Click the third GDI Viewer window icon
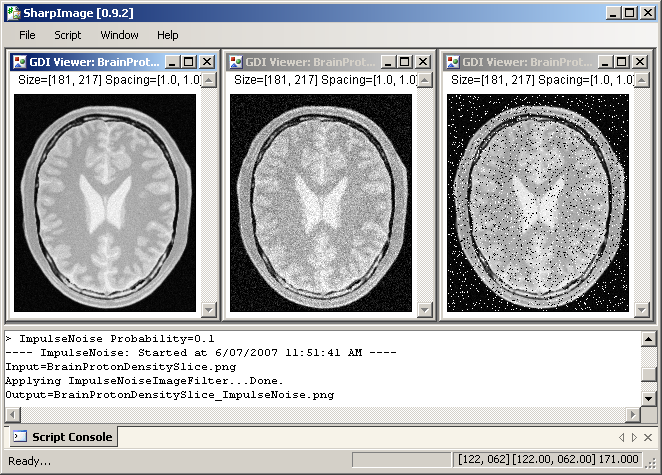Image resolution: width=662 pixels, height=475 pixels. tap(452, 62)
